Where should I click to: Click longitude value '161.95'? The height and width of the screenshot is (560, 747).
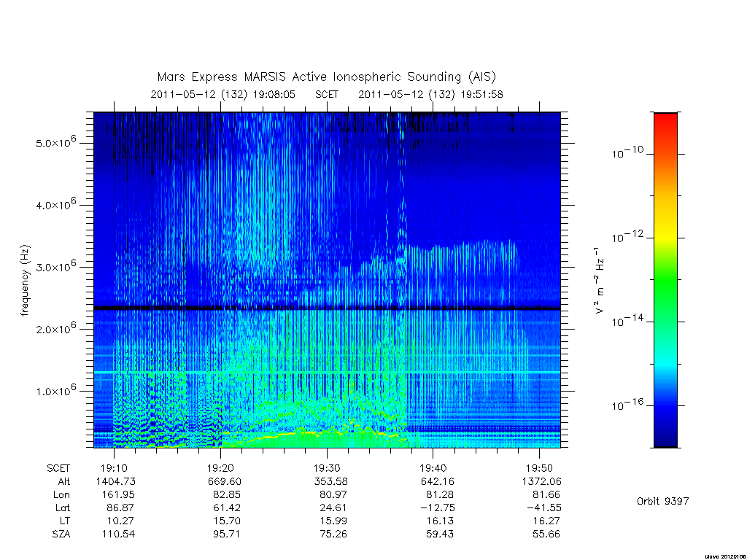[118, 495]
